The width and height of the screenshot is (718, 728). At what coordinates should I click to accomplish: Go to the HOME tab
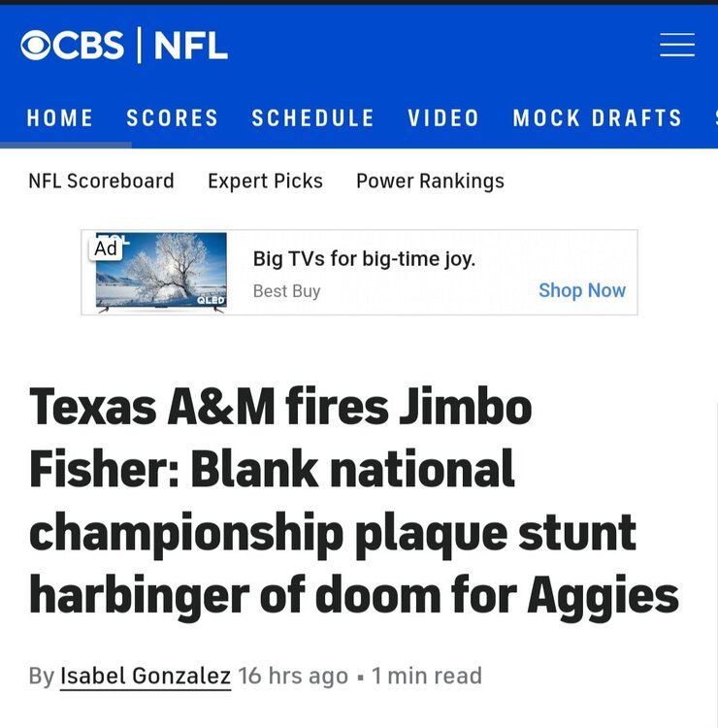(x=60, y=118)
